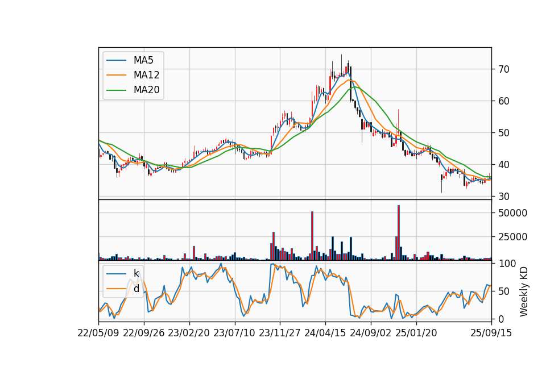
Task: Click the price axis value 40
Action: click(x=504, y=165)
